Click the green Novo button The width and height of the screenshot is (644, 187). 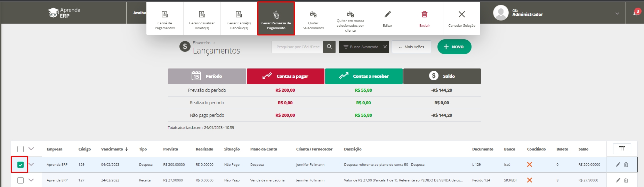[x=454, y=47]
